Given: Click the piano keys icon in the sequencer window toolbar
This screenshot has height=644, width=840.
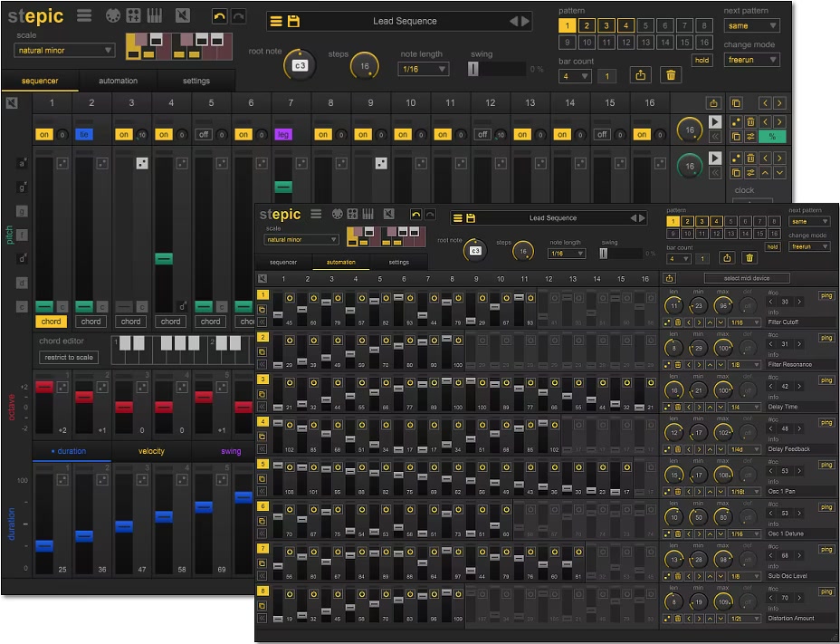Looking at the screenshot, I should (x=155, y=15).
